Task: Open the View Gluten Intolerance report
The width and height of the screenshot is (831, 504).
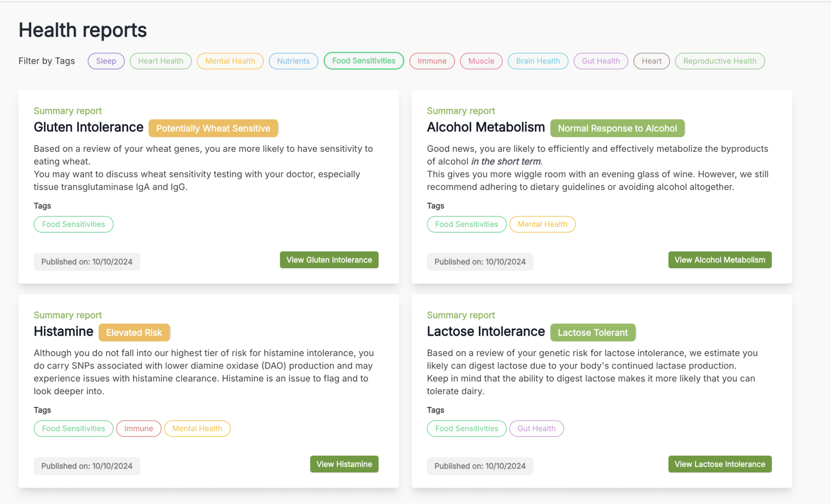Action: click(x=329, y=260)
